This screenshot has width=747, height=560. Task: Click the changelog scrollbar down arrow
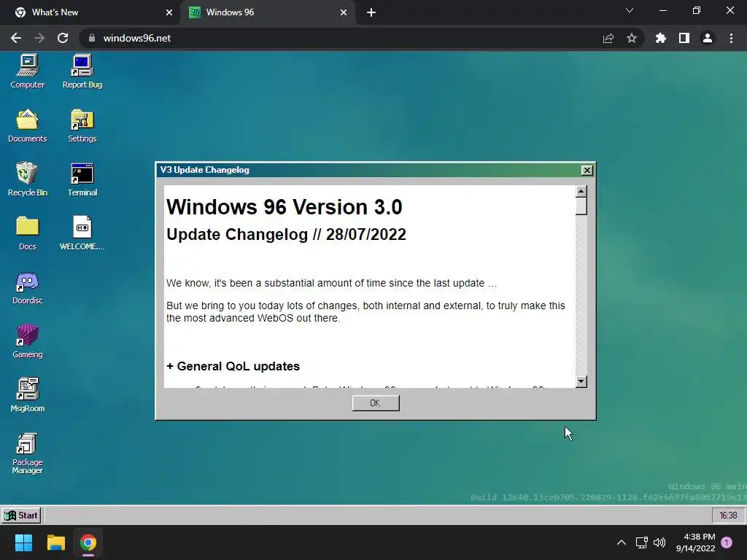point(581,381)
